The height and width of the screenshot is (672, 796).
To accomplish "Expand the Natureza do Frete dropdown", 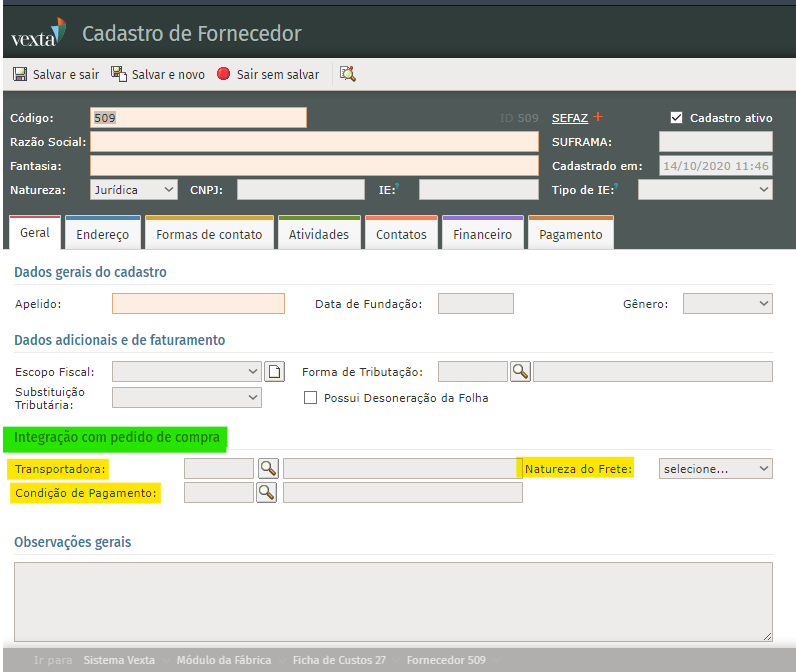I will [x=716, y=468].
